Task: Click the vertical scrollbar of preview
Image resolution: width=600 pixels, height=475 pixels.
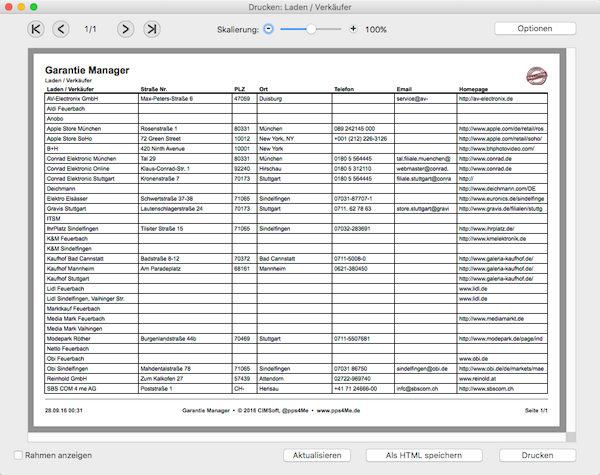Action: [571, 240]
